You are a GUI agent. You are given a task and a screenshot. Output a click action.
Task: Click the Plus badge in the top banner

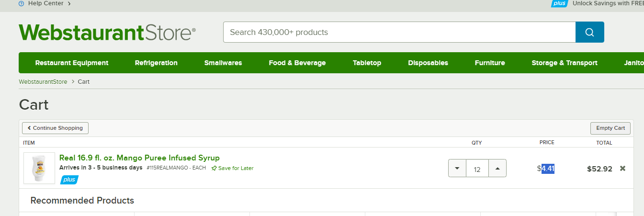(x=559, y=3)
